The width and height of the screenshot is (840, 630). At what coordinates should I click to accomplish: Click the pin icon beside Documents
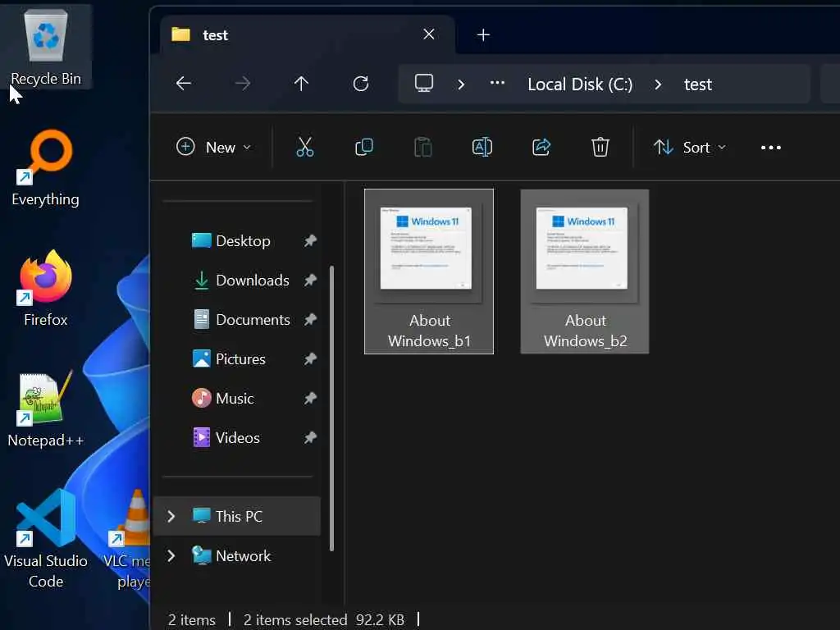pos(310,320)
